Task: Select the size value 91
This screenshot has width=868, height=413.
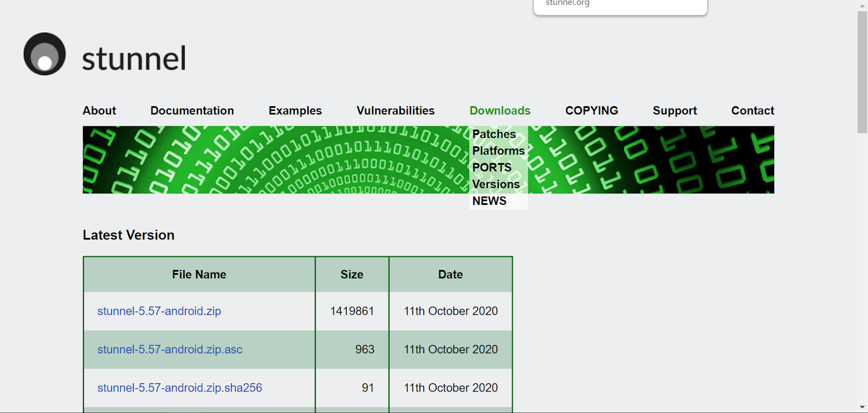Action: (368, 388)
